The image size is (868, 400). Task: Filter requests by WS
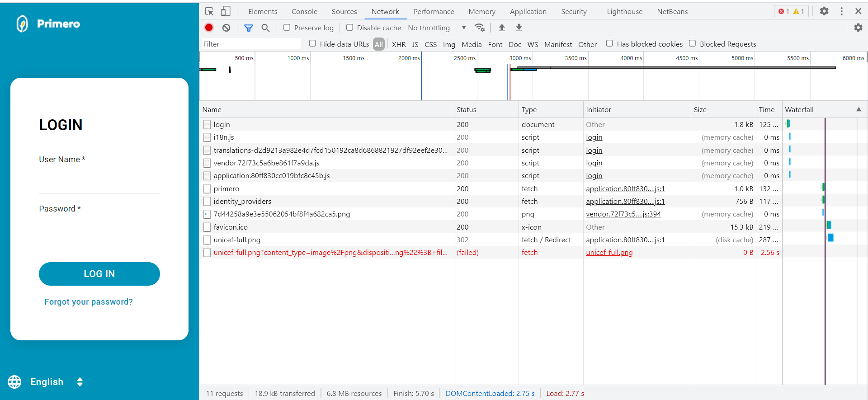tap(533, 44)
